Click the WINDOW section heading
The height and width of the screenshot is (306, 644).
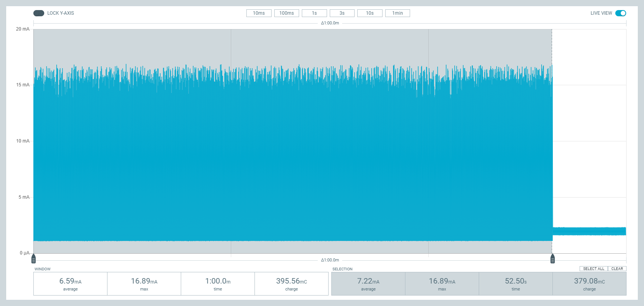tap(42, 269)
